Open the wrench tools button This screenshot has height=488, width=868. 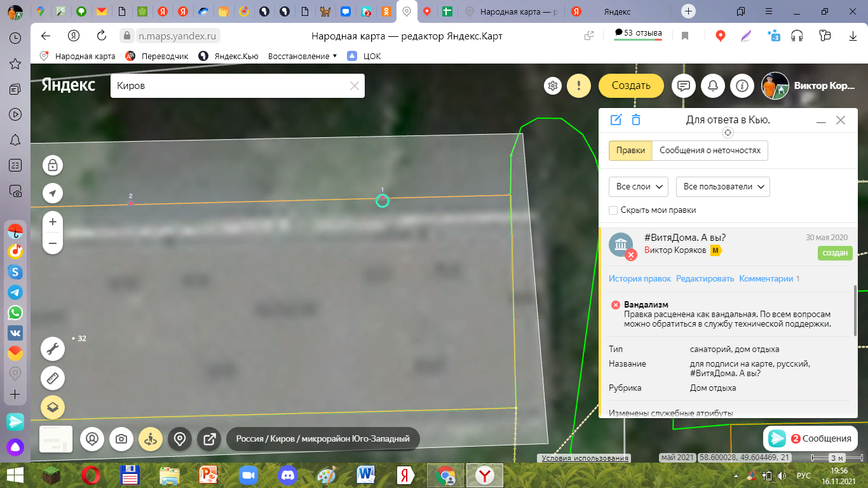tap(53, 349)
